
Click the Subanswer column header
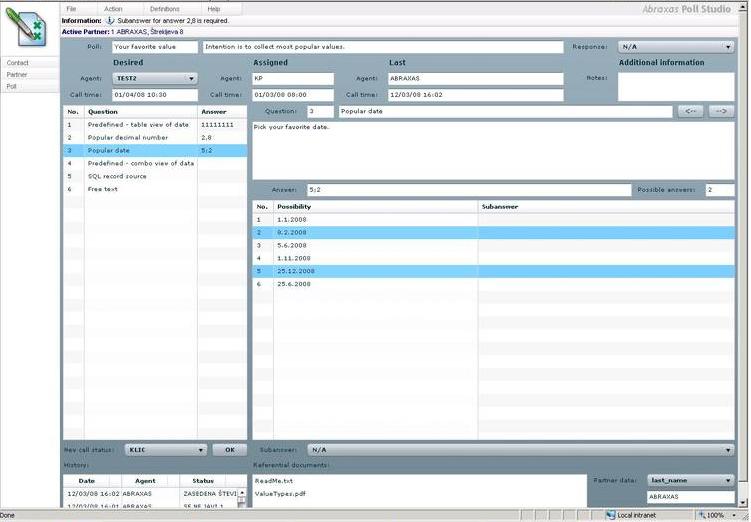click(x=606, y=207)
